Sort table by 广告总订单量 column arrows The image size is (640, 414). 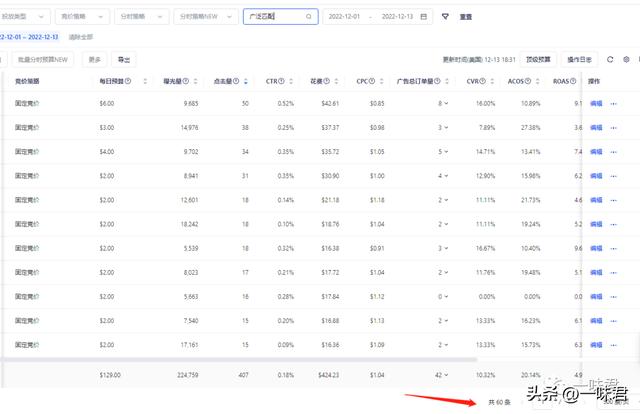[x=447, y=81]
